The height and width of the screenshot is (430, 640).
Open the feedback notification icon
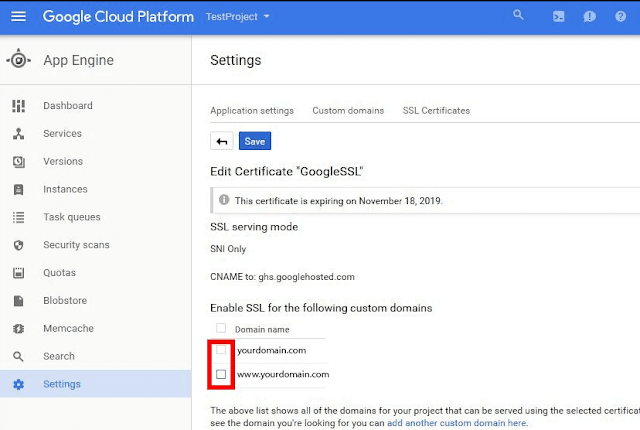[x=589, y=17]
